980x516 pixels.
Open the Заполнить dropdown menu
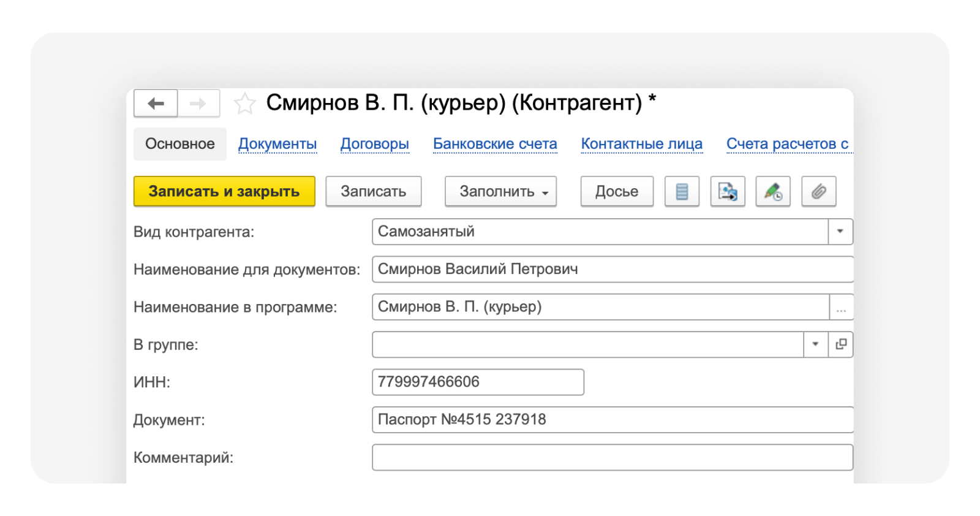(500, 192)
